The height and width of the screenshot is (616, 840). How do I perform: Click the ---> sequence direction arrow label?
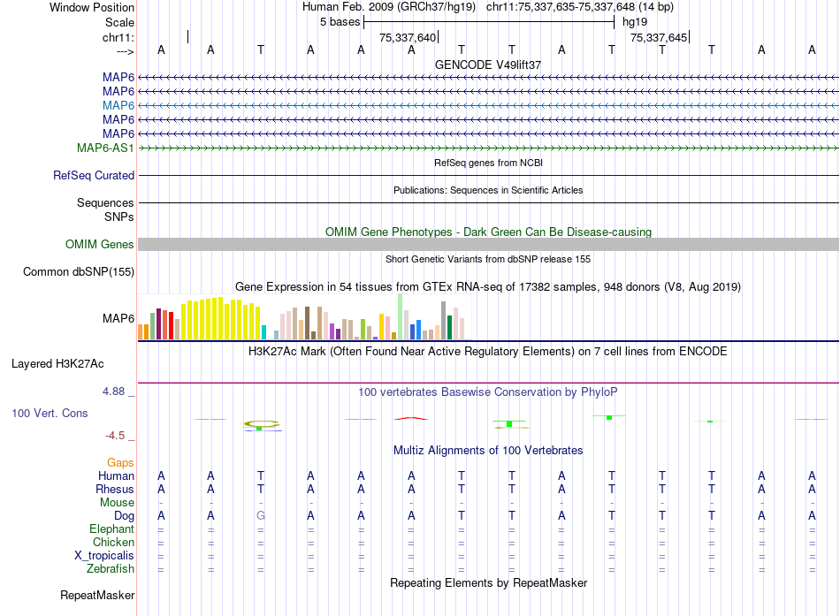click(126, 51)
